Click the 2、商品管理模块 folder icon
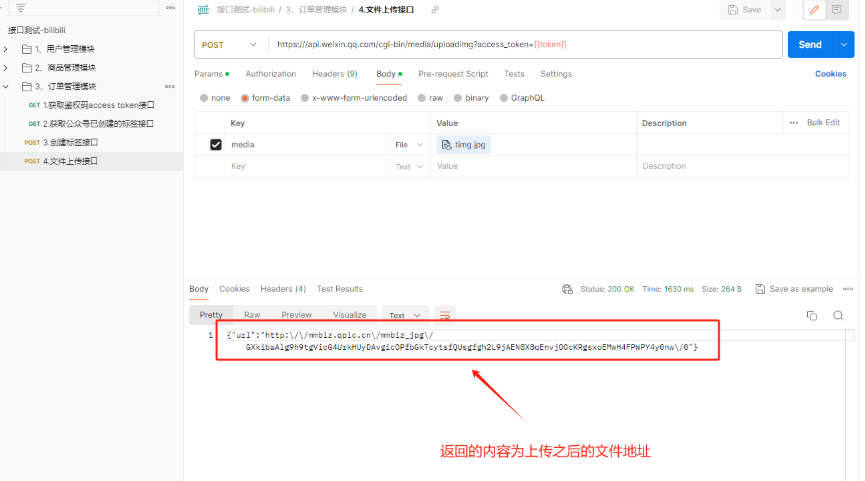The height and width of the screenshot is (481, 865). pos(26,68)
